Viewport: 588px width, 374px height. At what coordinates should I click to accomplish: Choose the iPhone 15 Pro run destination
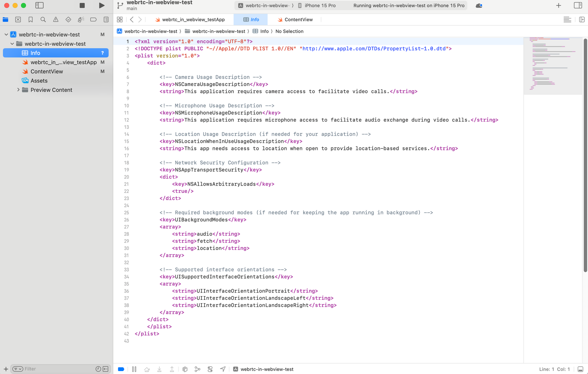[x=316, y=6]
